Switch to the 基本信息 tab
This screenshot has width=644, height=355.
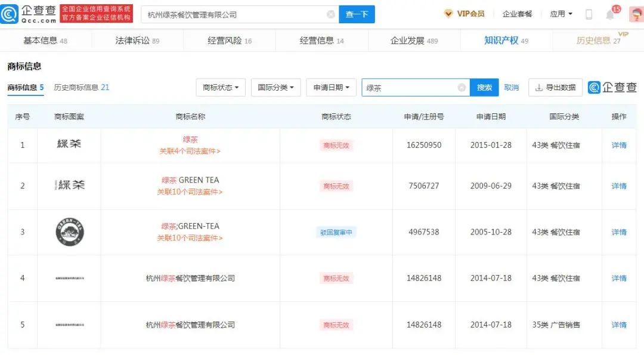(45, 40)
